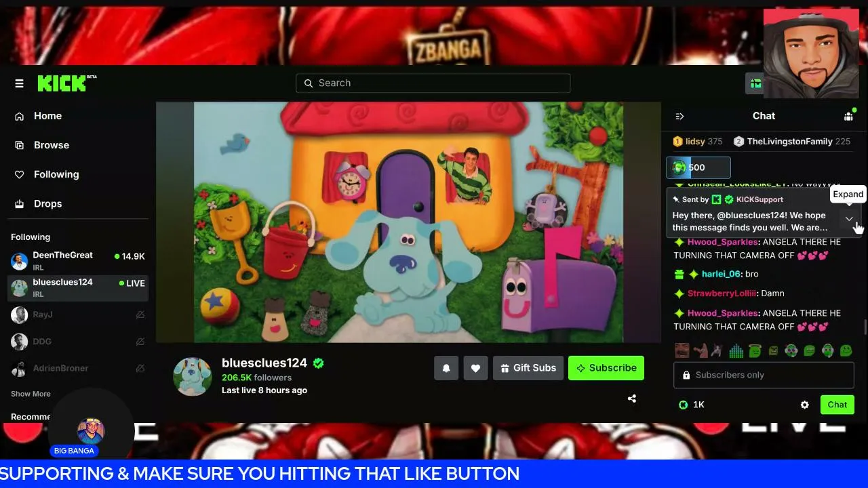Open AdrienBroner offline channel in Following

click(x=78, y=368)
